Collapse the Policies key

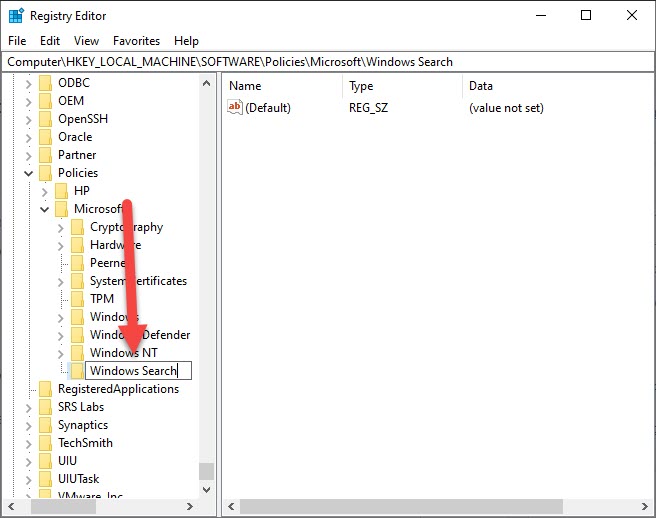tap(28, 173)
